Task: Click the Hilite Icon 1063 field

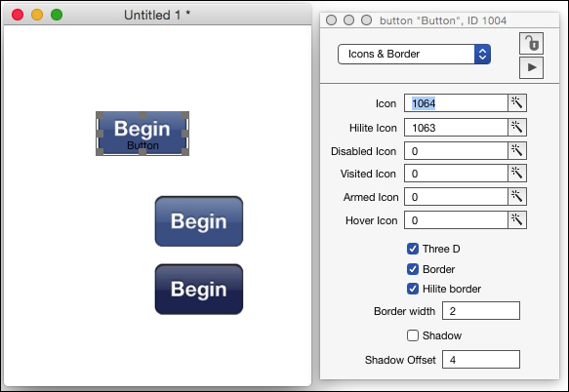Action: pos(456,128)
